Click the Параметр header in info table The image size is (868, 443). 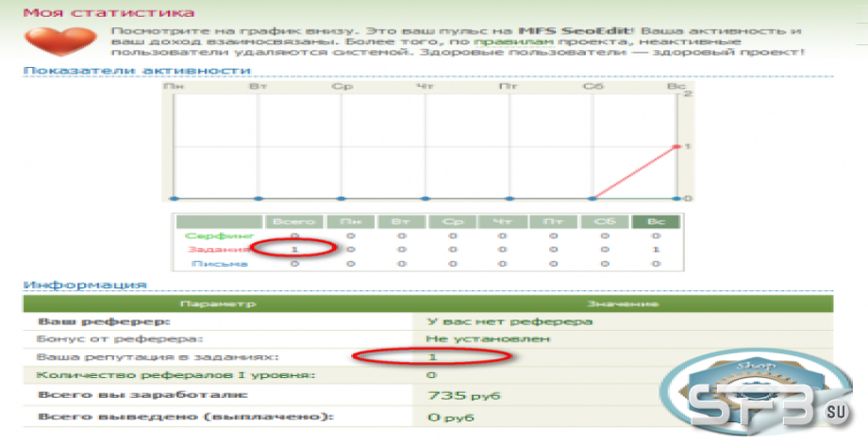pos(218,304)
